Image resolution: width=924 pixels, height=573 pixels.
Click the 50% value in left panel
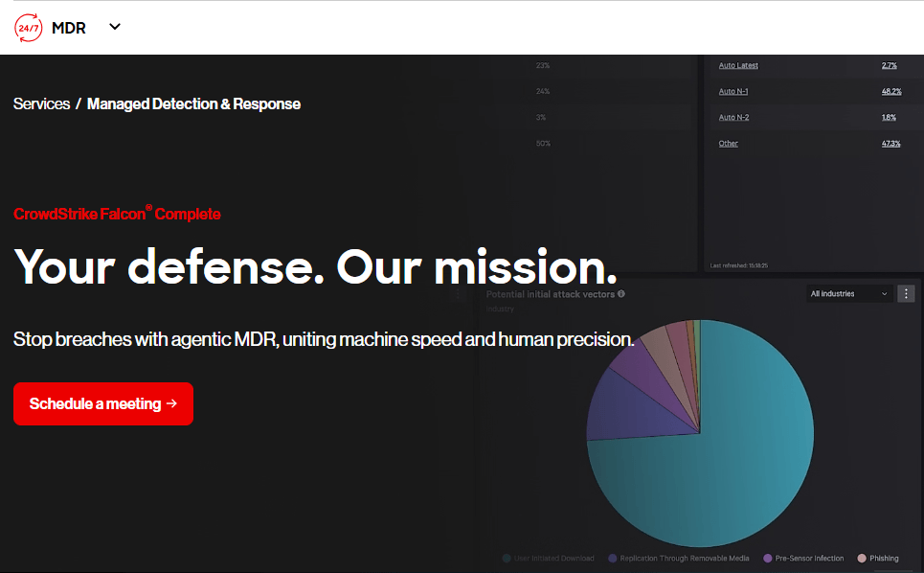point(543,144)
